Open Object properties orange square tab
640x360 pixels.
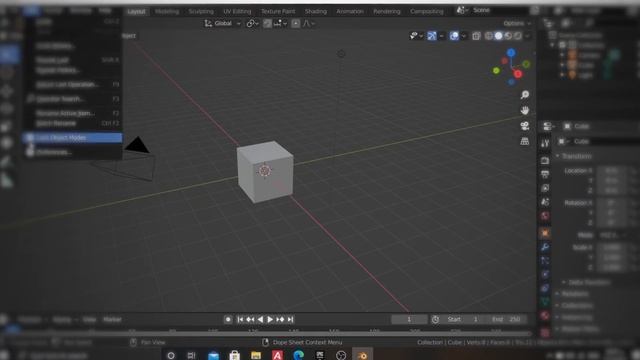pos(545,233)
